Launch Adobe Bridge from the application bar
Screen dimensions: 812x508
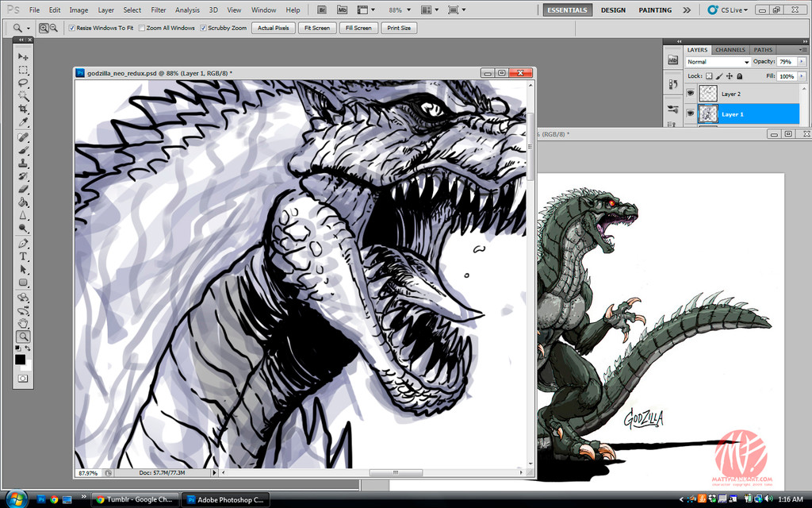point(322,10)
